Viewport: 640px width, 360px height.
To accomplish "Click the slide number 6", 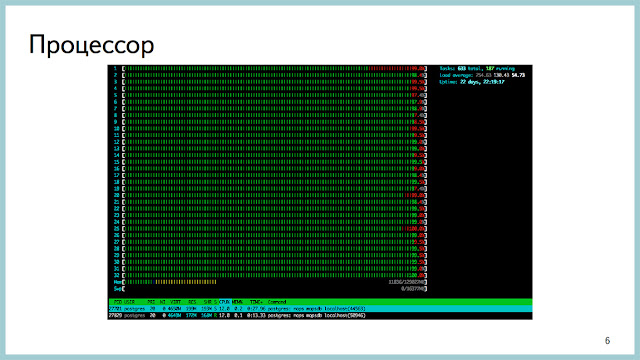I will point(607,340).
